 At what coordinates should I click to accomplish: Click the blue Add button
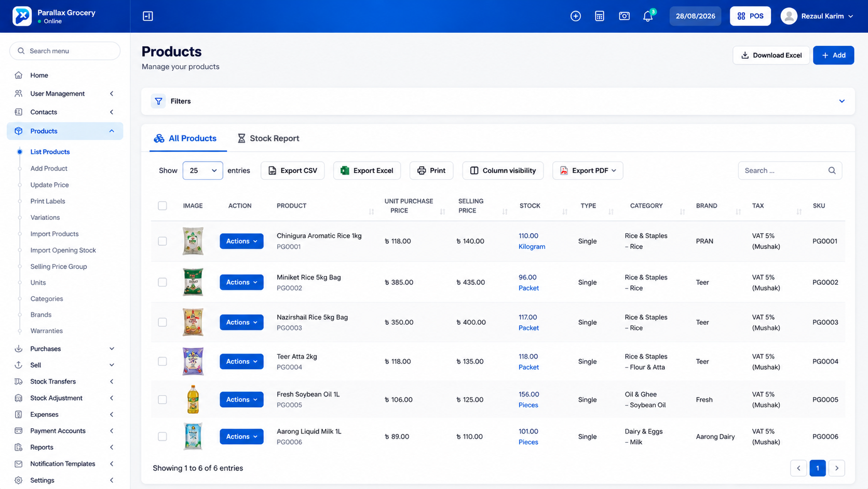(x=833, y=55)
